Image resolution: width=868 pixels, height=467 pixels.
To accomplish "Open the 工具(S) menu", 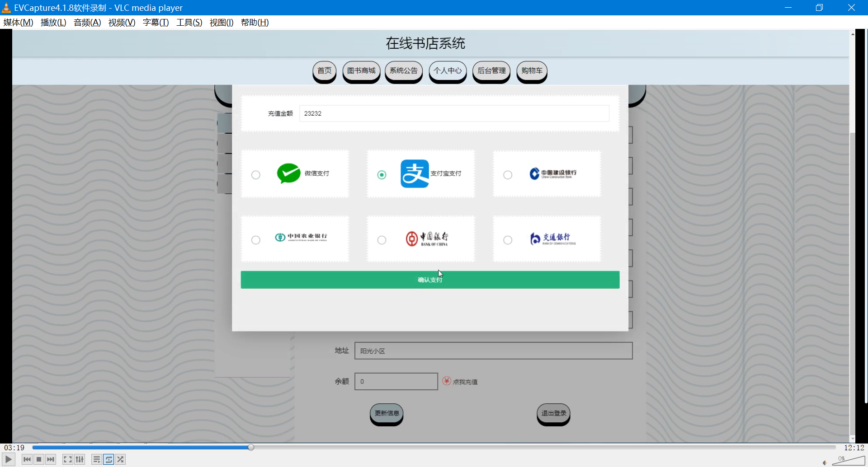I will coord(189,23).
